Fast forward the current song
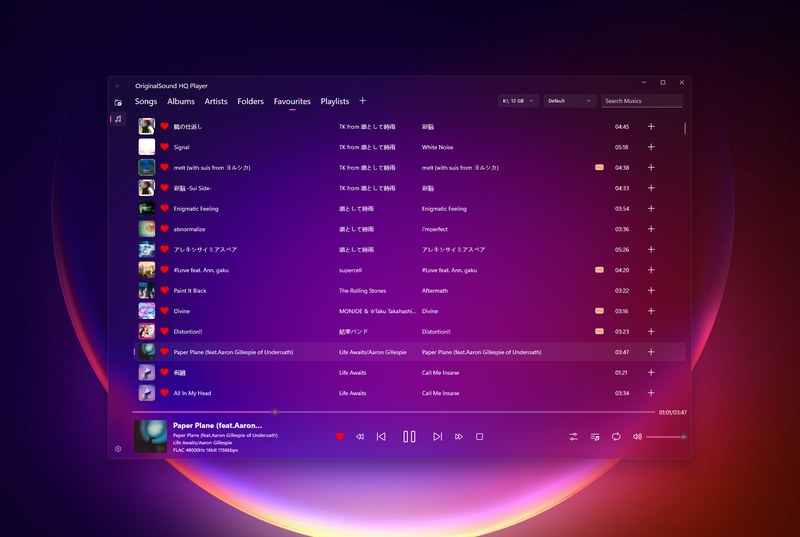 (x=459, y=437)
